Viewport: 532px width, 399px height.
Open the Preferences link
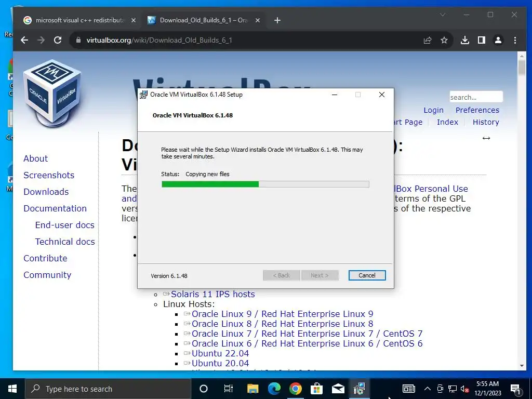[477, 110]
